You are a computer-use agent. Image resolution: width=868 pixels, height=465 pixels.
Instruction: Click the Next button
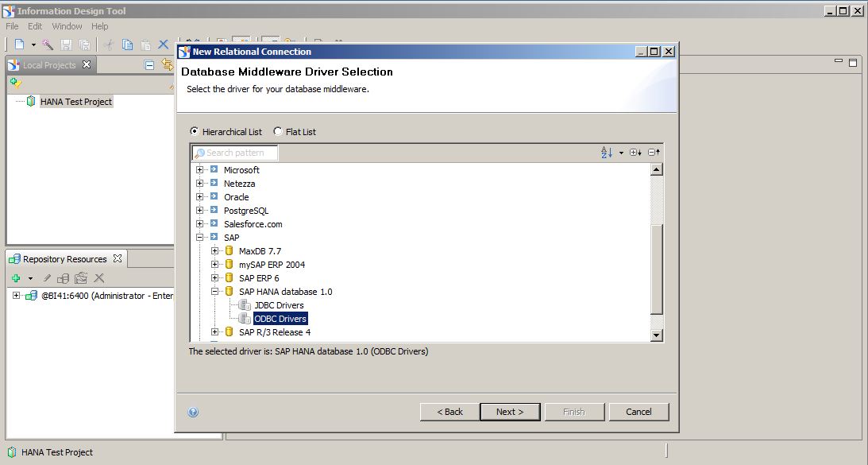(510, 412)
